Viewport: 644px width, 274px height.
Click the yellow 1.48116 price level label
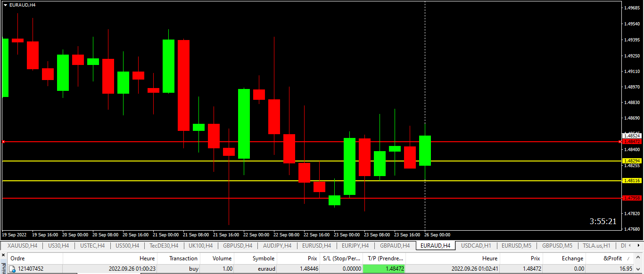(632, 181)
